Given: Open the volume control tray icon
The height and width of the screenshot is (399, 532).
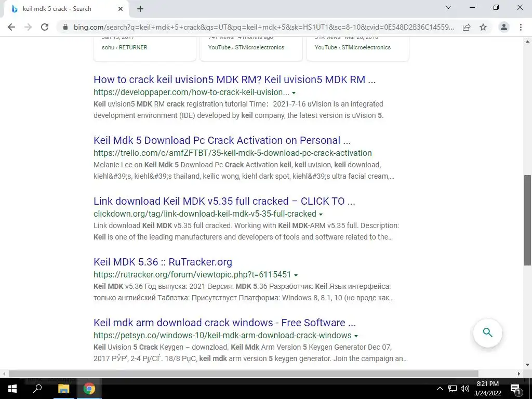Looking at the screenshot, I should (x=464, y=389).
